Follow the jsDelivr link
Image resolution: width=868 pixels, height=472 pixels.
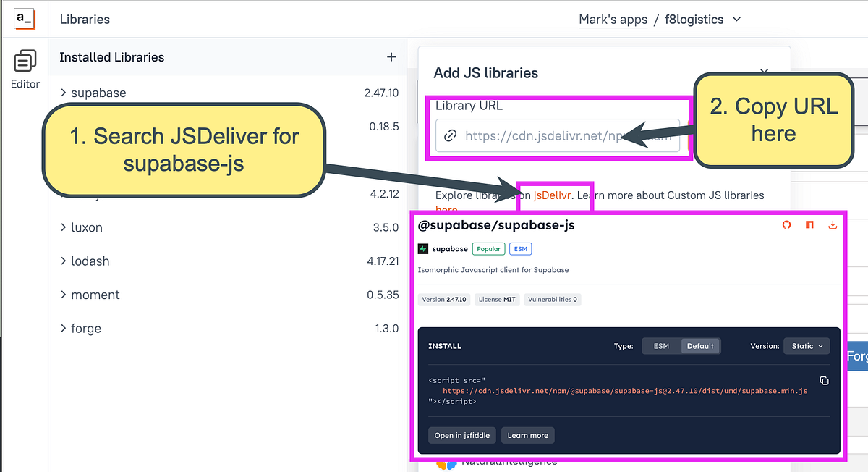(552, 195)
